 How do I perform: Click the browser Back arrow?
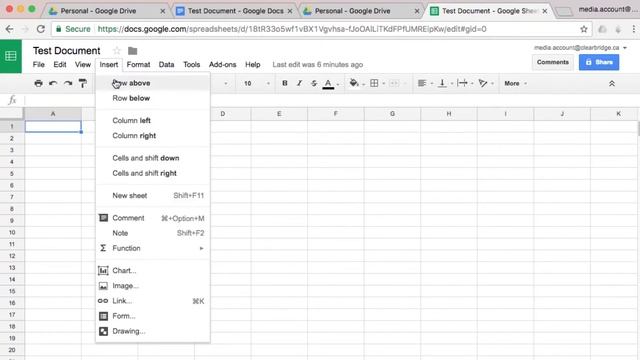9,29
